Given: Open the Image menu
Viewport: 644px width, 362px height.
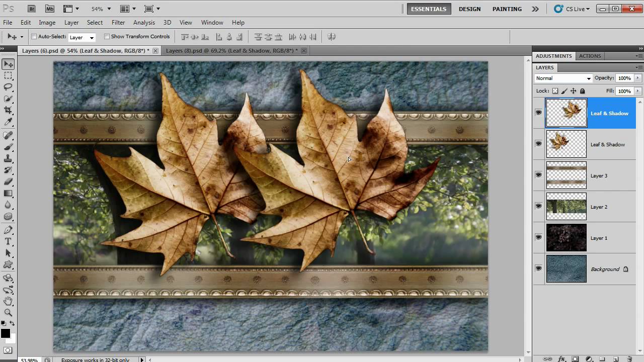Looking at the screenshot, I should 47,23.
